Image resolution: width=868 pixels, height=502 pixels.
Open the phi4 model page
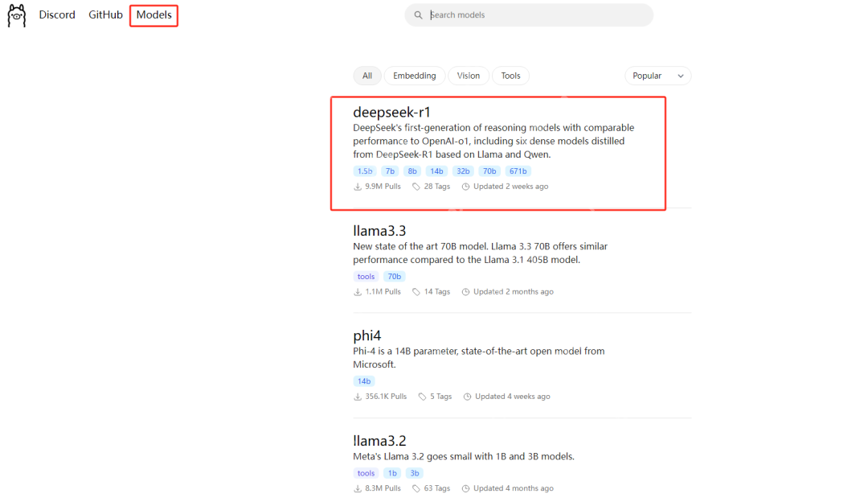coord(367,335)
